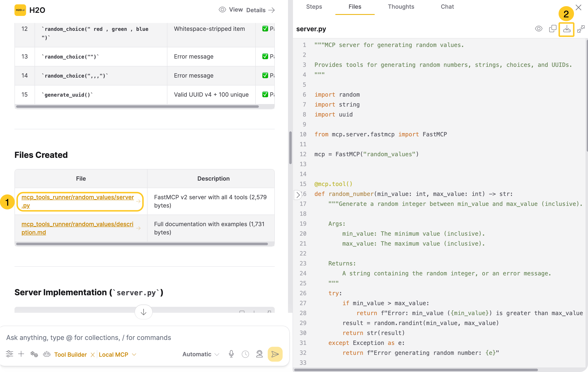
Task: Click the green pass checkmark in row 14
Action: coord(265,75)
